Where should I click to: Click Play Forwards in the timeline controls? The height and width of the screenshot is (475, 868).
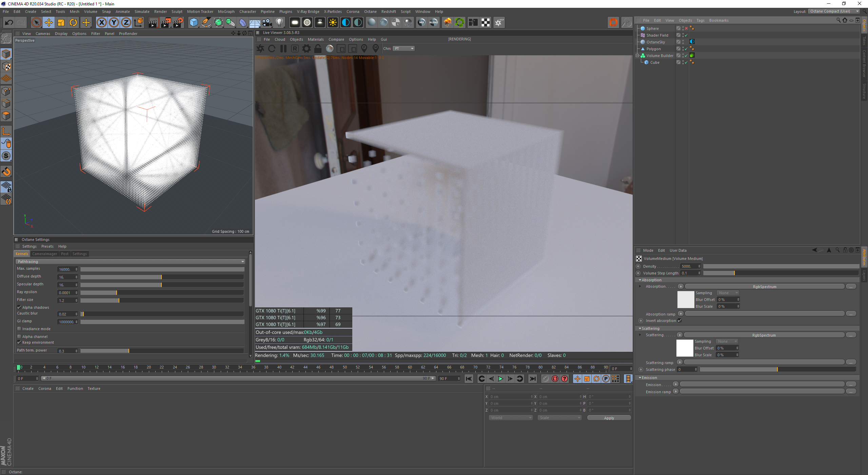[500, 379]
